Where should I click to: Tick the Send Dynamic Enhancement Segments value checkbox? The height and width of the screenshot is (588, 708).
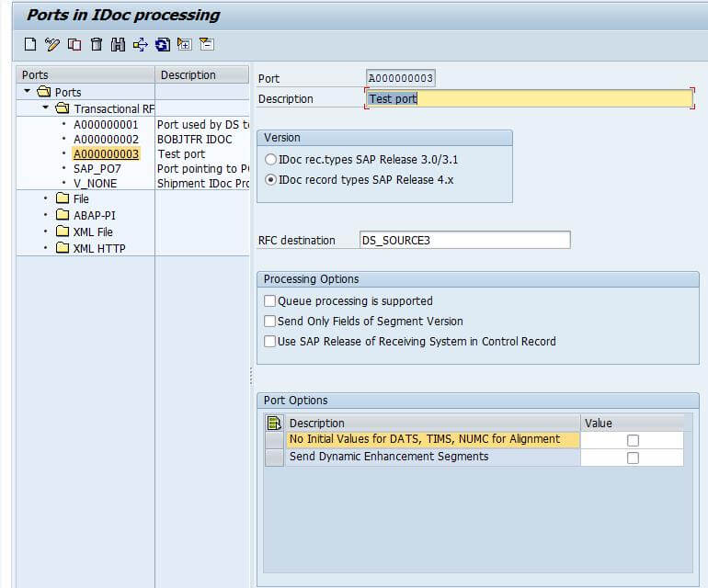[633, 458]
